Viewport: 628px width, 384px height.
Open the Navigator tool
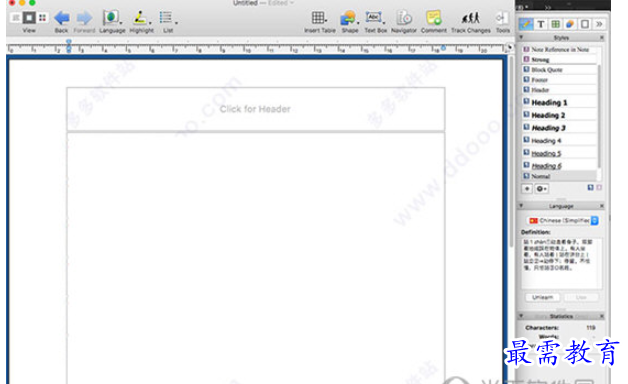[404, 18]
